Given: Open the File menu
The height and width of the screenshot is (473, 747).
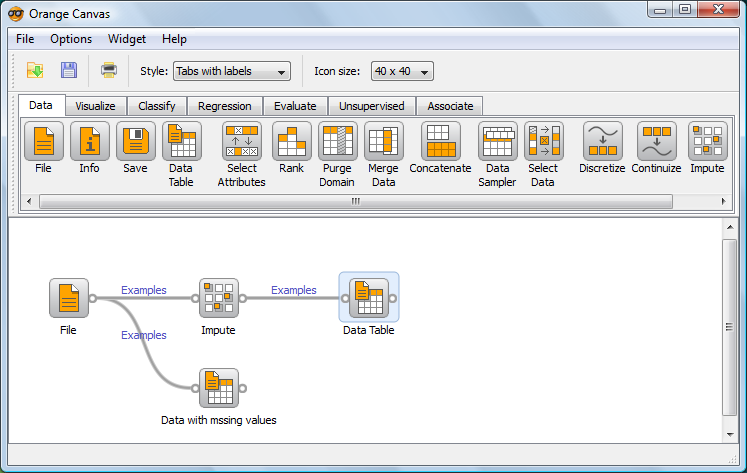Looking at the screenshot, I should (x=25, y=39).
